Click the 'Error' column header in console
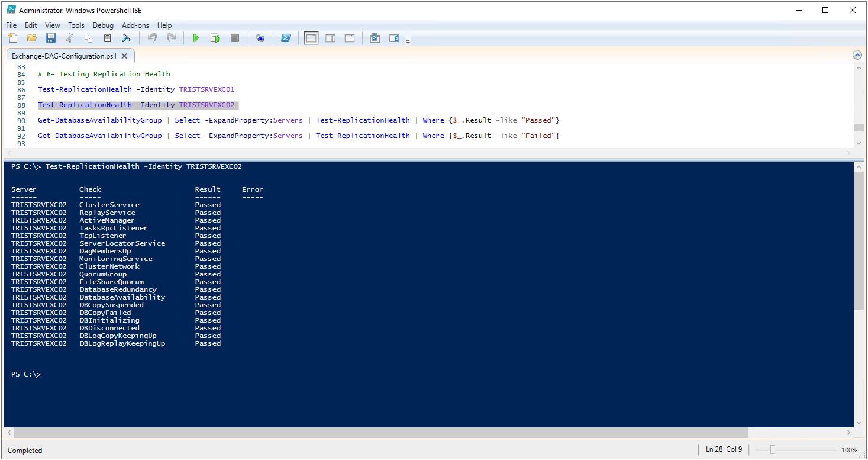The width and height of the screenshot is (868, 460). pyautogui.click(x=253, y=189)
